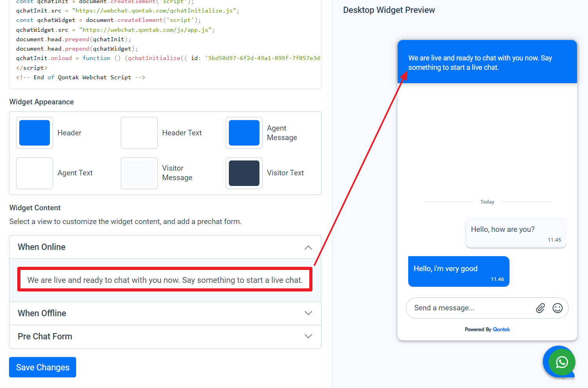This screenshot has height=388, width=588.
Task: Click the 'Select a view to customize' description
Action: (x=126, y=222)
